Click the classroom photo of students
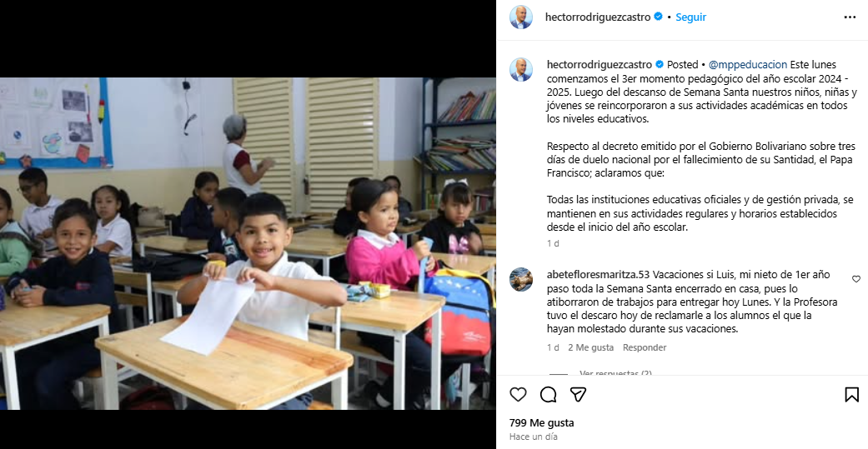This screenshot has height=449, width=868. (x=248, y=243)
